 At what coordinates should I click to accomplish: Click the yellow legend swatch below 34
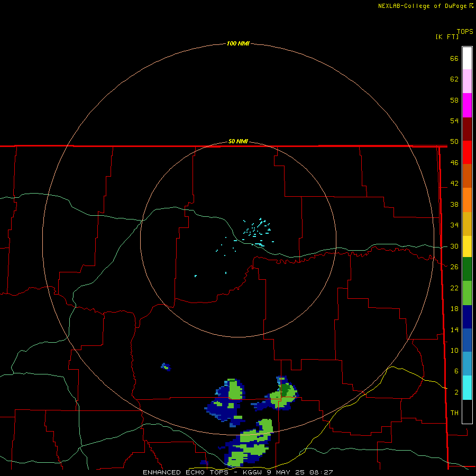click(x=467, y=246)
